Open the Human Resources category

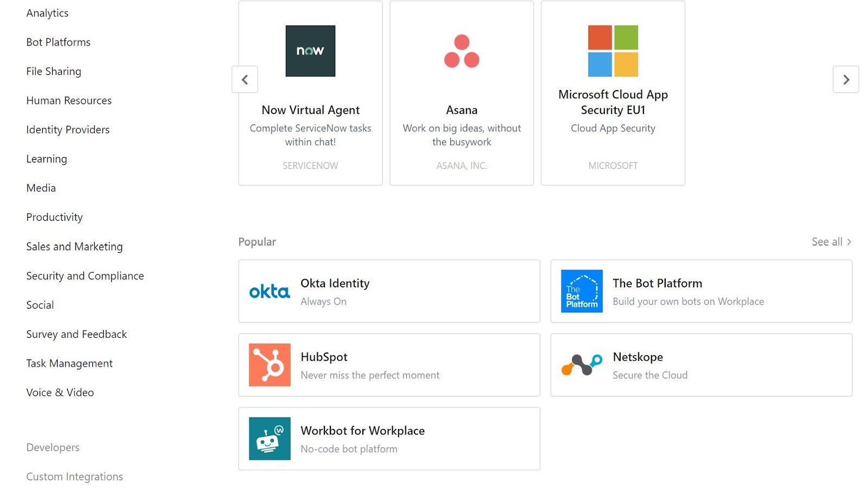pos(69,100)
